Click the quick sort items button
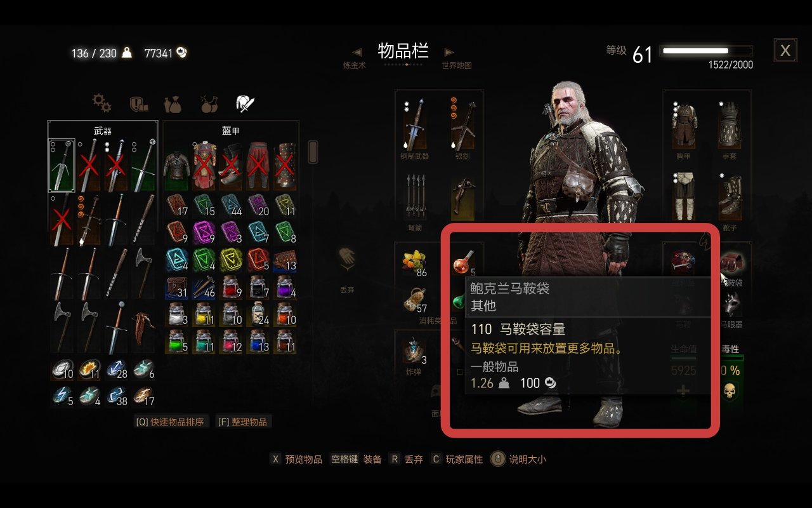This screenshot has height=508, width=812. coord(171,422)
